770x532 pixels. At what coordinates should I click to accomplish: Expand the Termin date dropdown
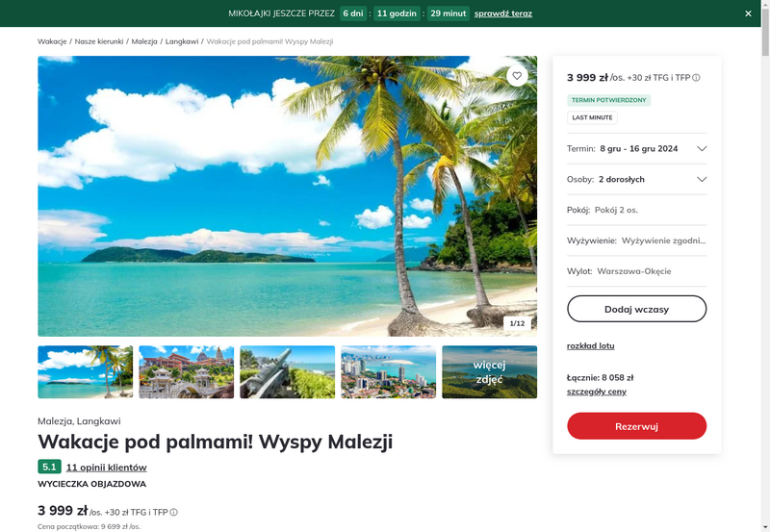[636, 149]
